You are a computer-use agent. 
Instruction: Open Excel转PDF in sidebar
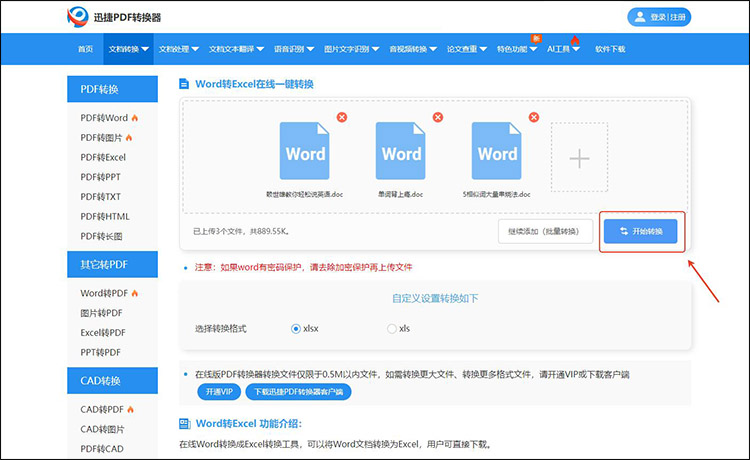[103, 333]
